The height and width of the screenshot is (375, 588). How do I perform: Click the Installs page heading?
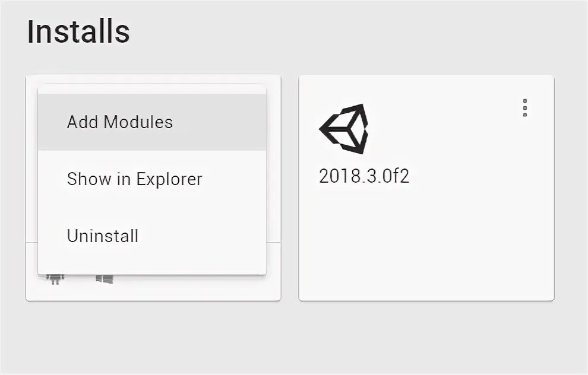tap(78, 31)
